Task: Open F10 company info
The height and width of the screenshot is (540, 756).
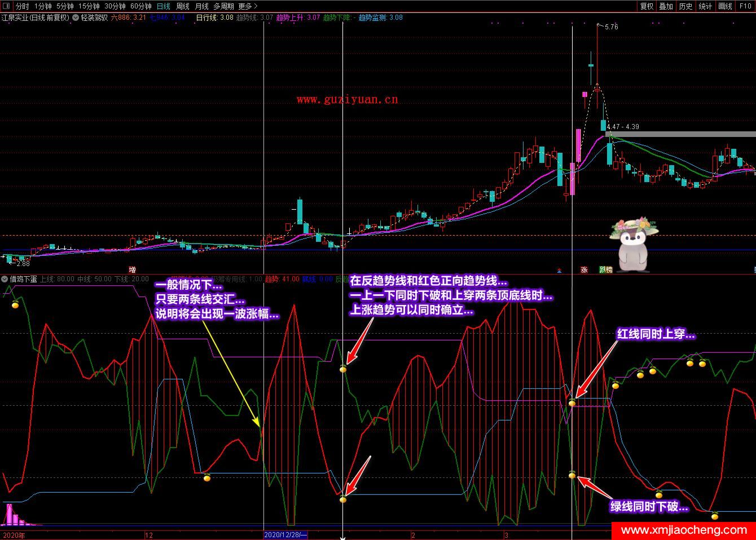Action: click(745, 6)
